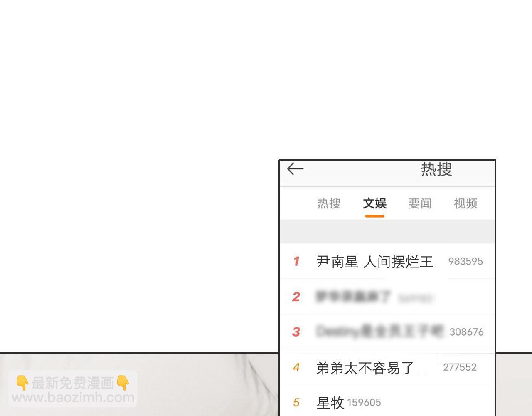532x416 pixels.
Task: Click the 983595 heat count
Action: coord(465,261)
